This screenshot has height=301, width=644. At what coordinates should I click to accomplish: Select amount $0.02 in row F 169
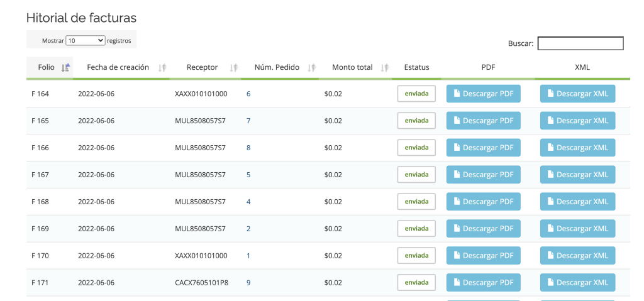[333, 229]
